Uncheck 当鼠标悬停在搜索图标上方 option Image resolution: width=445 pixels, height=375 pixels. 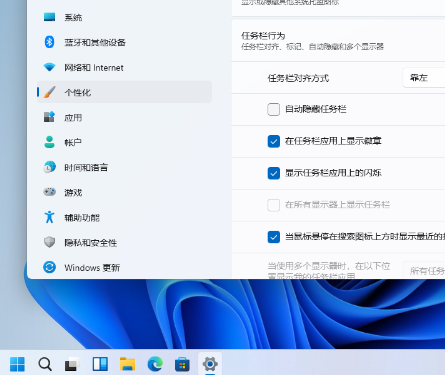coord(273,237)
